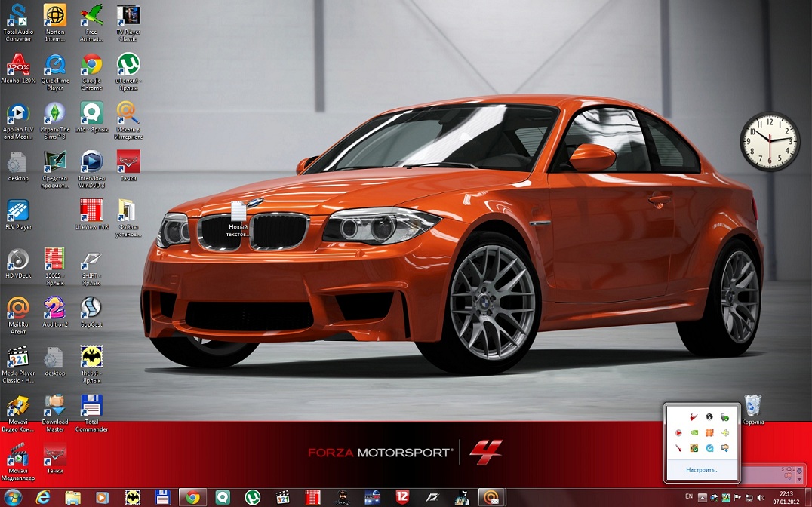This screenshot has width=812, height=507.
Task: Click Safely Remove Hardware icon in popup
Action: 725,417
